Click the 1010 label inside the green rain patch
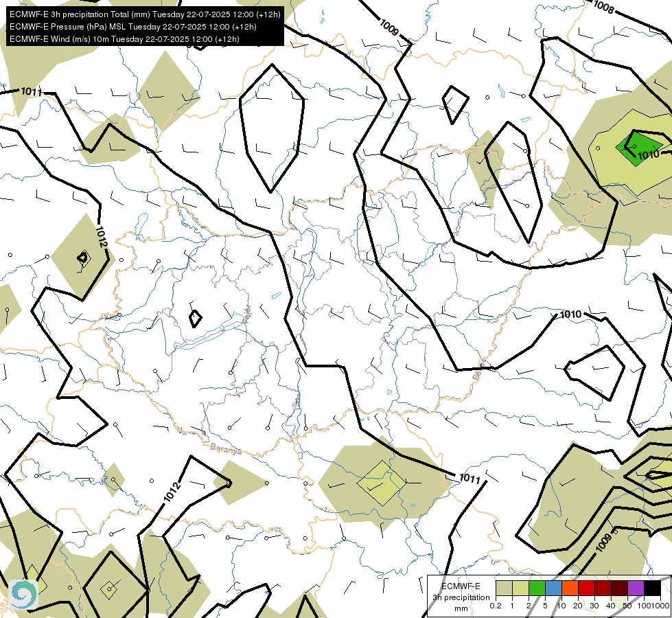This screenshot has height=618, width=672. (x=649, y=154)
